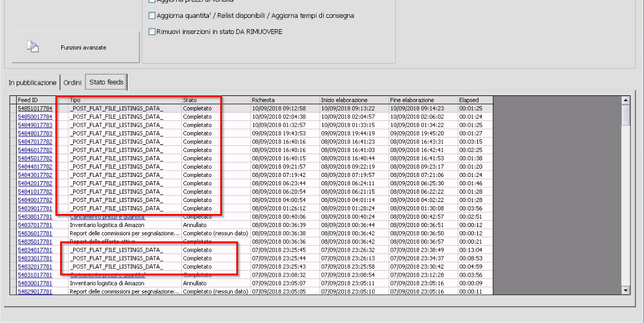Image resolution: width=644 pixels, height=323 pixels.
Task: Open feed link 54840017782
Action: click(35, 200)
